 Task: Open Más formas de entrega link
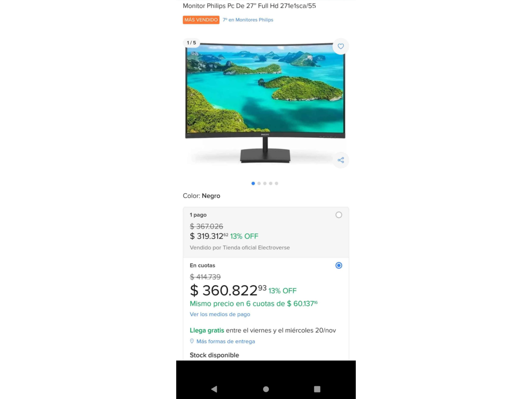(226, 341)
